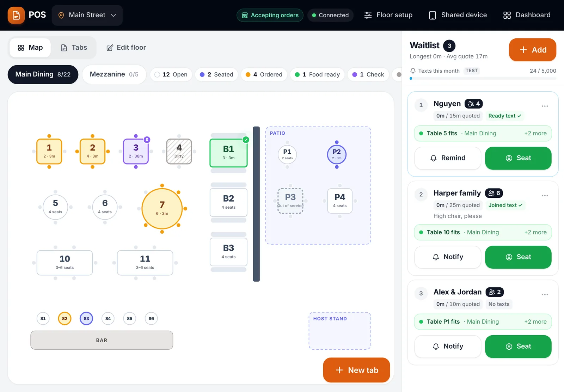This screenshot has width=564, height=392.
Task: Select dirty table 4
Action: click(x=179, y=152)
